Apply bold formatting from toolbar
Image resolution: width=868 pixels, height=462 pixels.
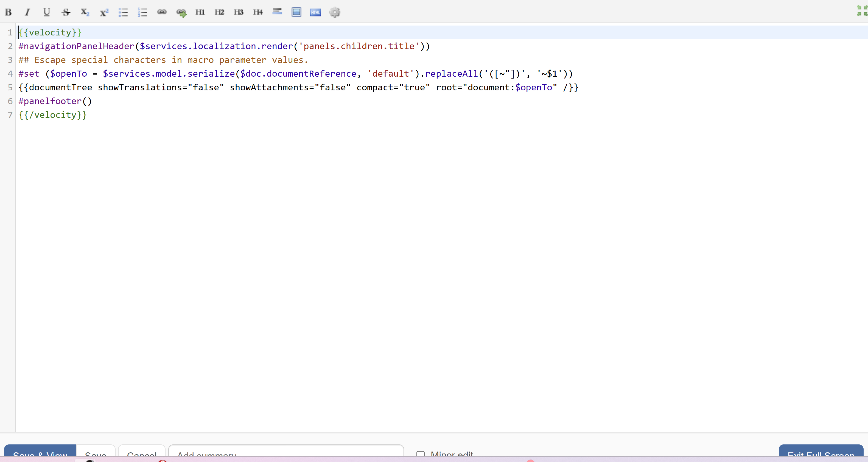point(9,12)
